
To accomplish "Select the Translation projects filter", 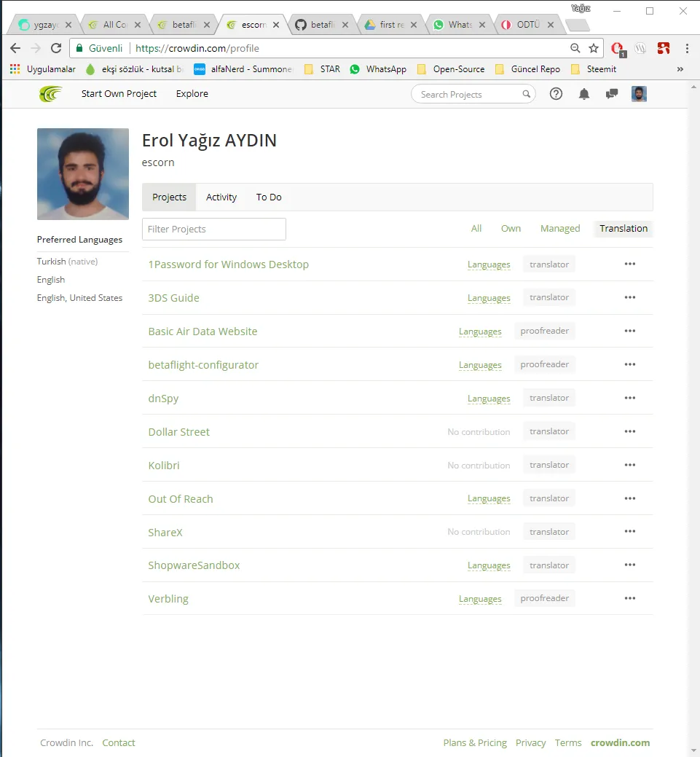I will tap(624, 228).
